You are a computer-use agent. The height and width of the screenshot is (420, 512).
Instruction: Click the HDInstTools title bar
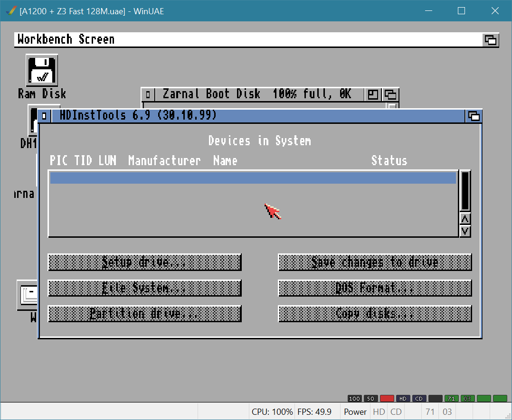(258, 116)
